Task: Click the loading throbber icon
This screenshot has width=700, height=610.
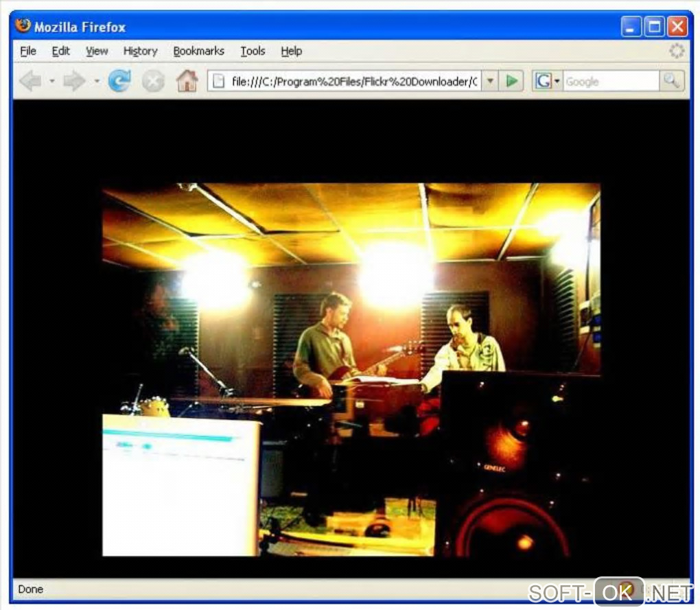Action: click(x=677, y=51)
